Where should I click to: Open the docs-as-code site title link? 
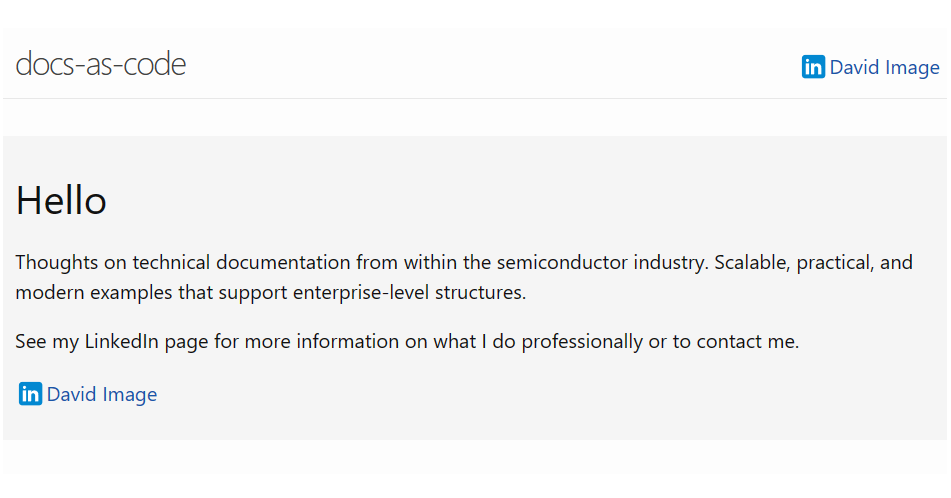pyautogui.click(x=101, y=64)
